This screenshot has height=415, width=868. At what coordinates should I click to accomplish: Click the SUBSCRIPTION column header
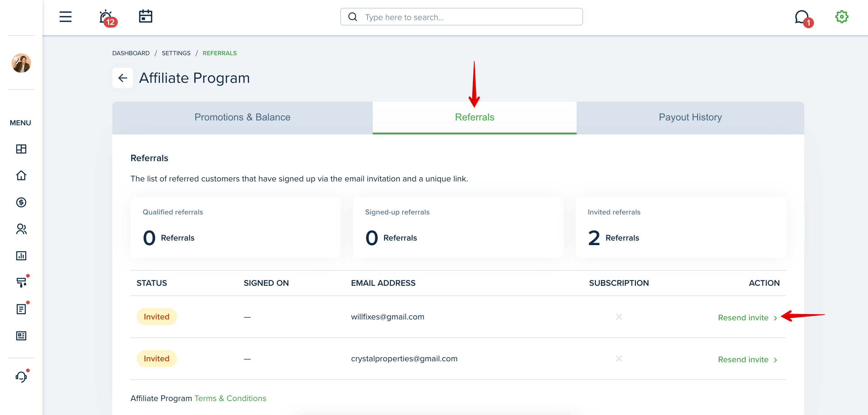click(619, 283)
